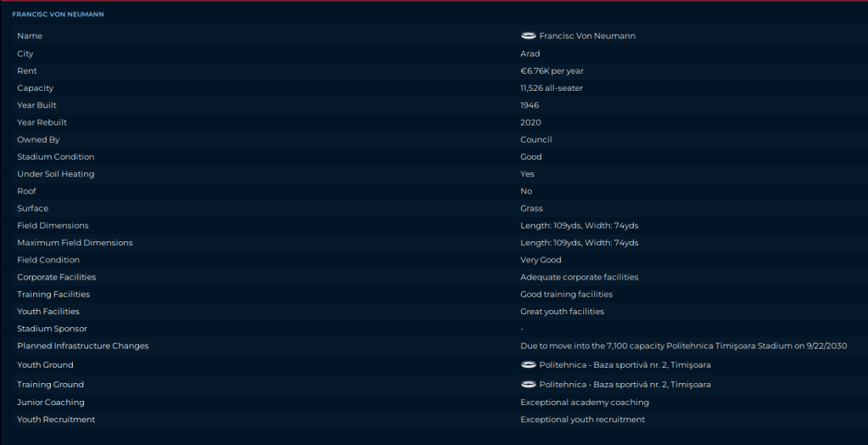Select the Great youth facilities value
This screenshot has height=445, width=868.
(562, 312)
